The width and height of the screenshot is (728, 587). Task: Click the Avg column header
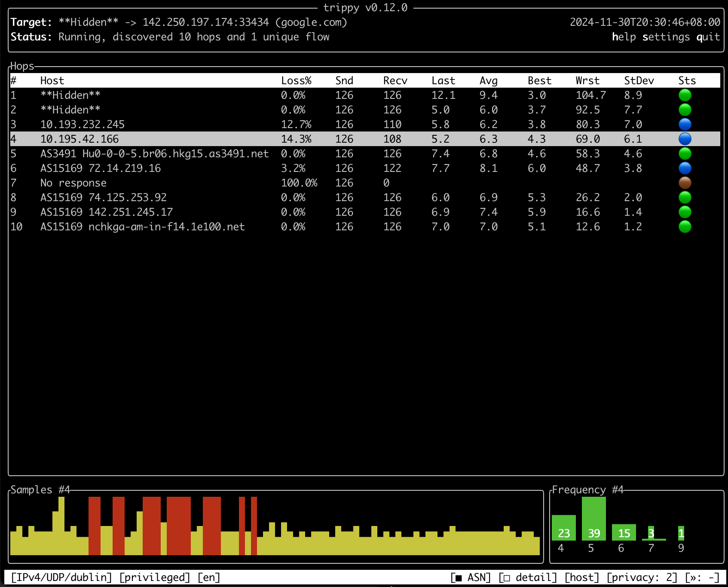pos(489,80)
